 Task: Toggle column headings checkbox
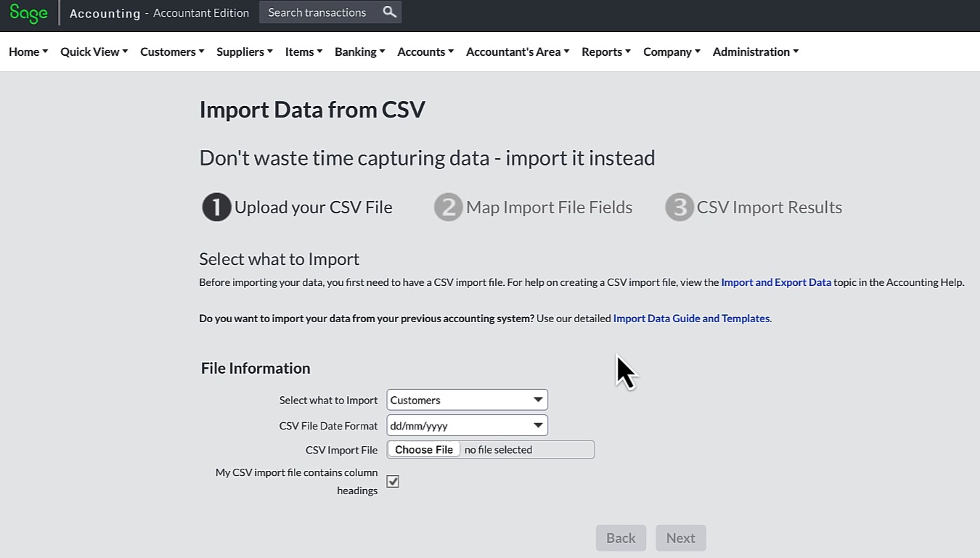click(x=393, y=482)
